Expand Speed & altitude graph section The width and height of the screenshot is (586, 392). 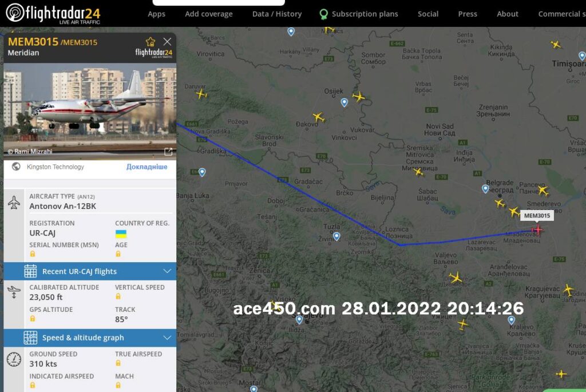coord(167,338)
